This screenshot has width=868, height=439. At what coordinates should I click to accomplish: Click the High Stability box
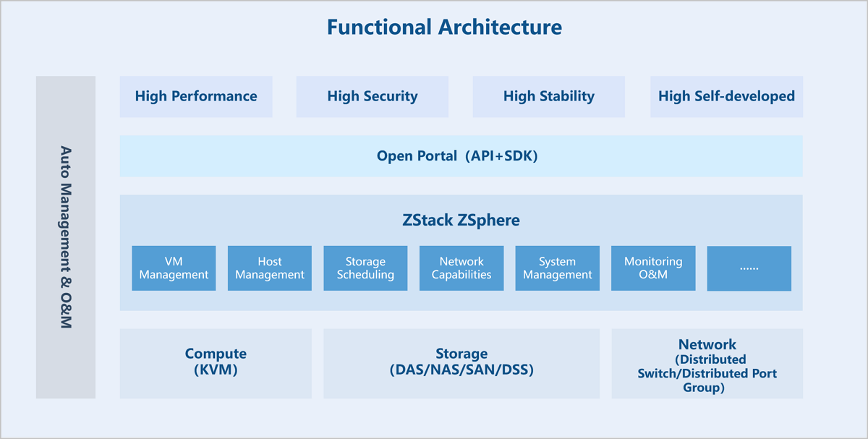[548, 96]
